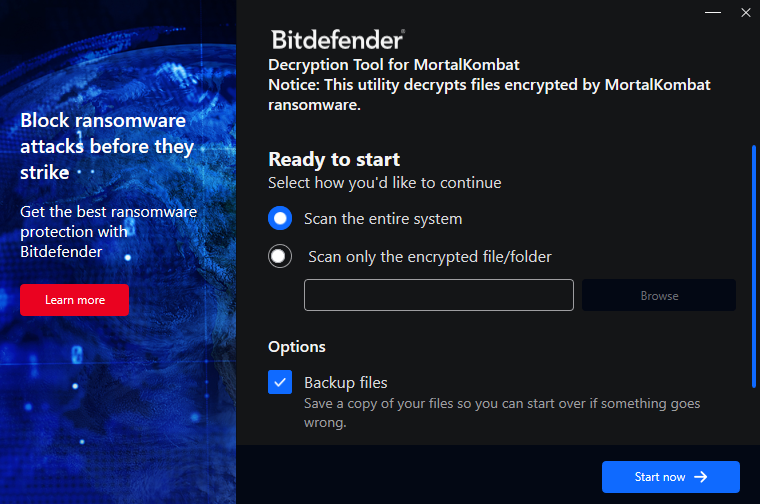The width and height of the screenshot is (760, 504).
Task: Click "Select how you'd like to continue" text
Action: 384,183
